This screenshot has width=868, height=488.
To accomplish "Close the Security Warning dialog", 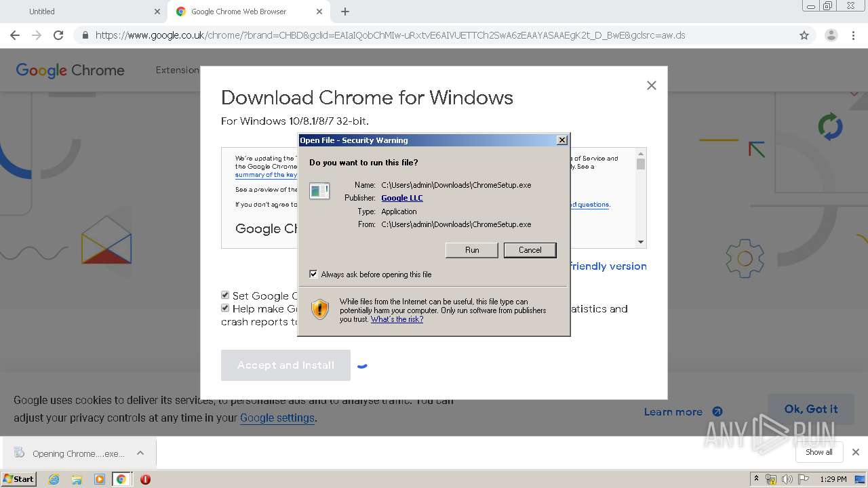I will pyautogui.click(x=561, y=140).
